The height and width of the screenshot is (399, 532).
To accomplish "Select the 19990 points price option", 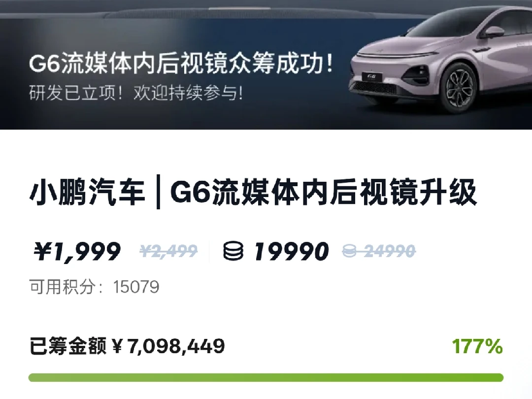I will point(292,251).
